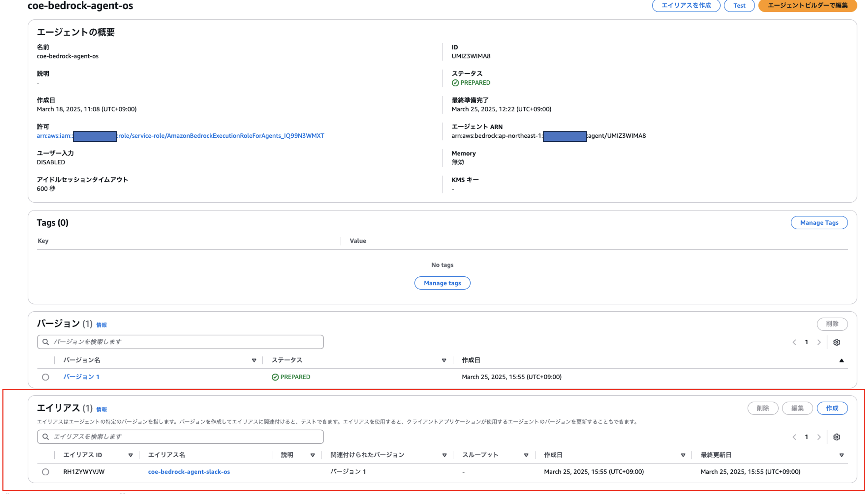Screen dimensions: 868x494
Task: Click Manage Tags button in Tags header
Action: (x=819, y=223)
